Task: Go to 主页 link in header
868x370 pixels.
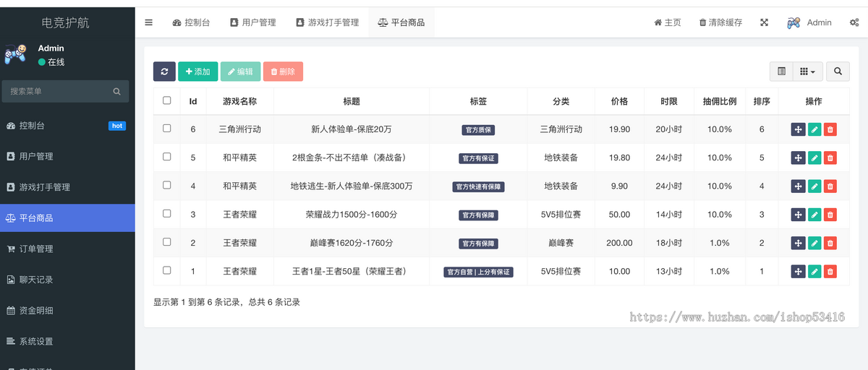Action: pyautogui.click(x=668, y=22)
